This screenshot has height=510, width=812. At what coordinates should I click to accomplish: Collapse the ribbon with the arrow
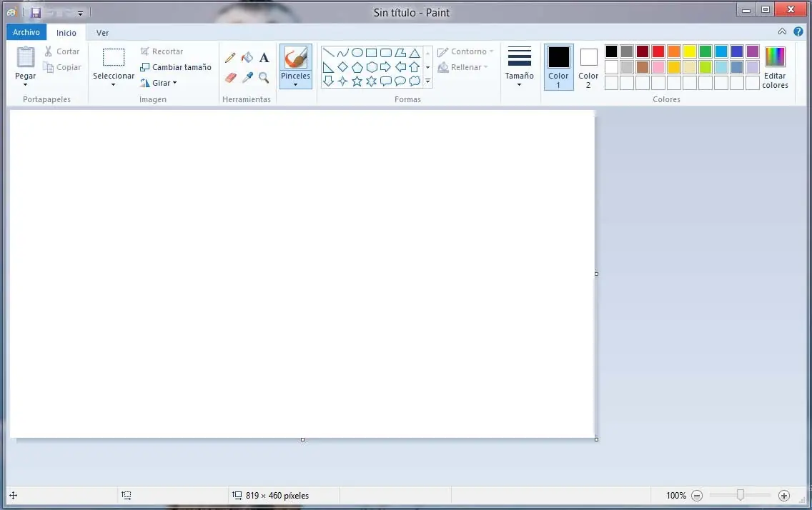coord(782,31)
